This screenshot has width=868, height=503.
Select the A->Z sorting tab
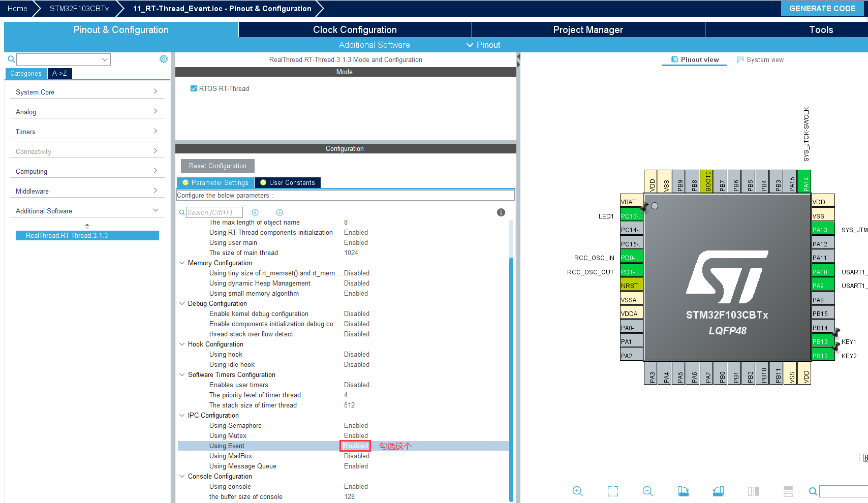pos(59,73)
